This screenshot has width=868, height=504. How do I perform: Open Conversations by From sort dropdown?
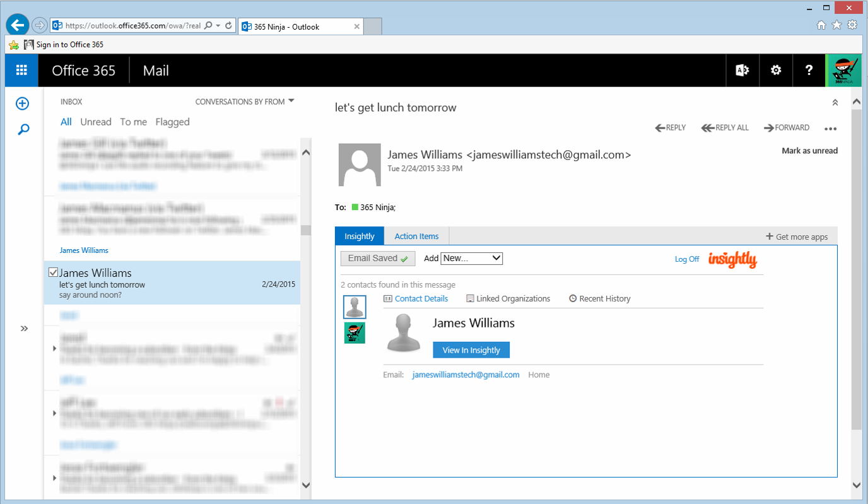tap(245, 102)
